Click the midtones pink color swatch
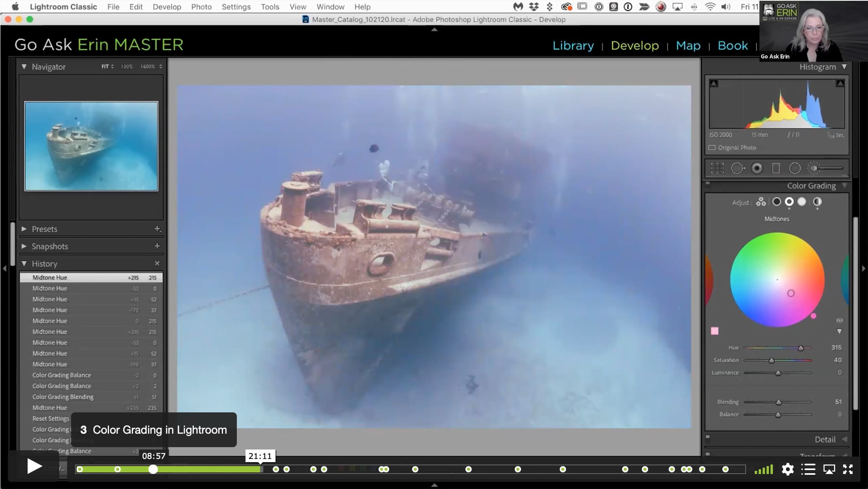 (714, 331)
